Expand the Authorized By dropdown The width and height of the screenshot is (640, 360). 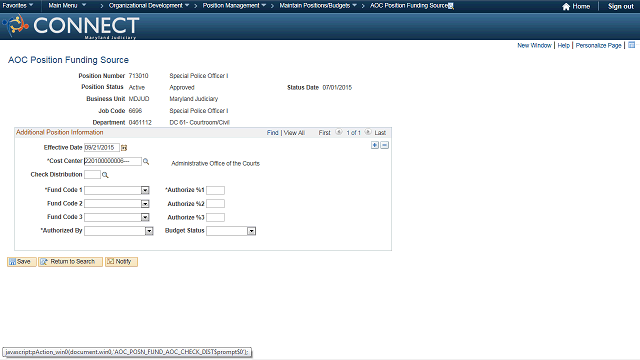pyautogui.click(x=149, y=231)
